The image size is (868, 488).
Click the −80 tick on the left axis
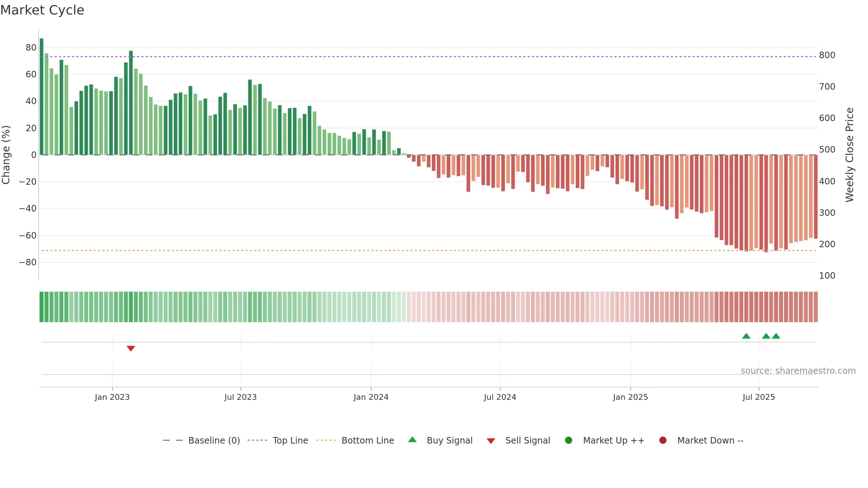pos(28,262)
